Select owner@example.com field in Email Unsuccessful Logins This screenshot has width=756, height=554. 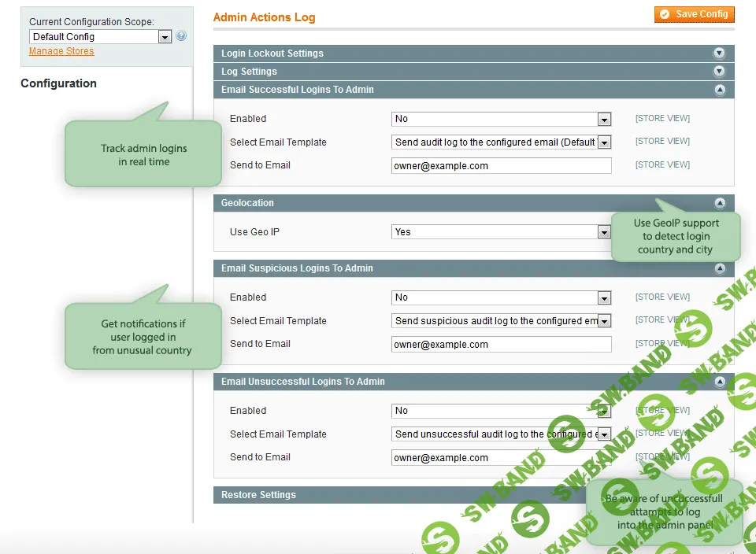pos(502,457)
